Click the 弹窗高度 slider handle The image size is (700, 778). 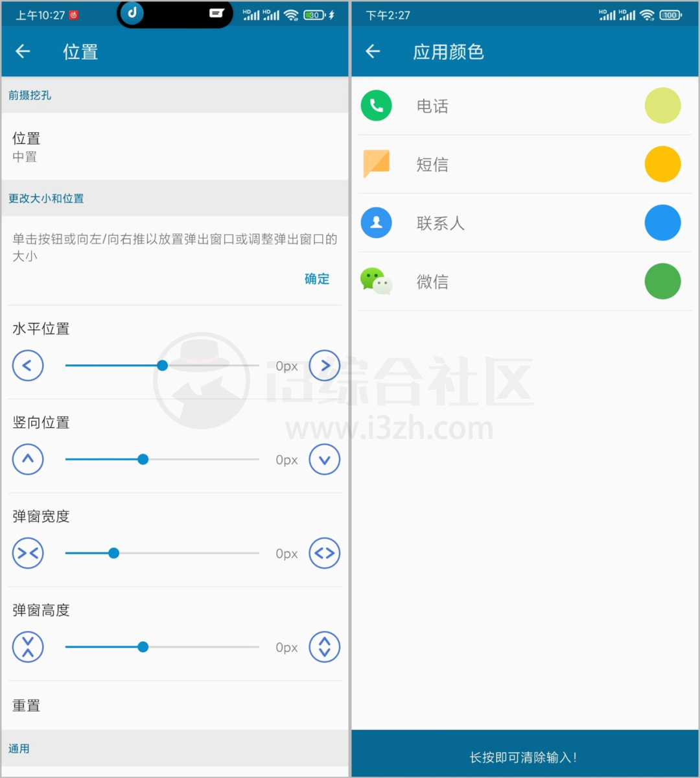tap(143, 647)
